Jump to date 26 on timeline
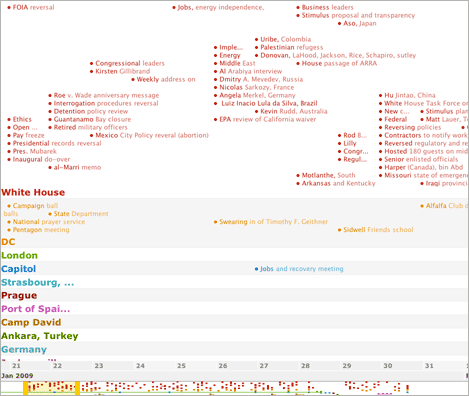The width and height of the screenshot is (469, 396). (x=223, y=366)
